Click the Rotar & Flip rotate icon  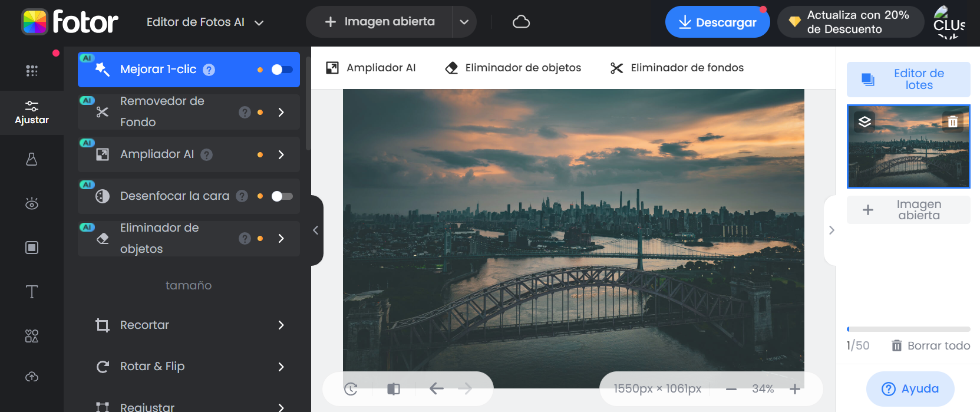coord(103,367)
